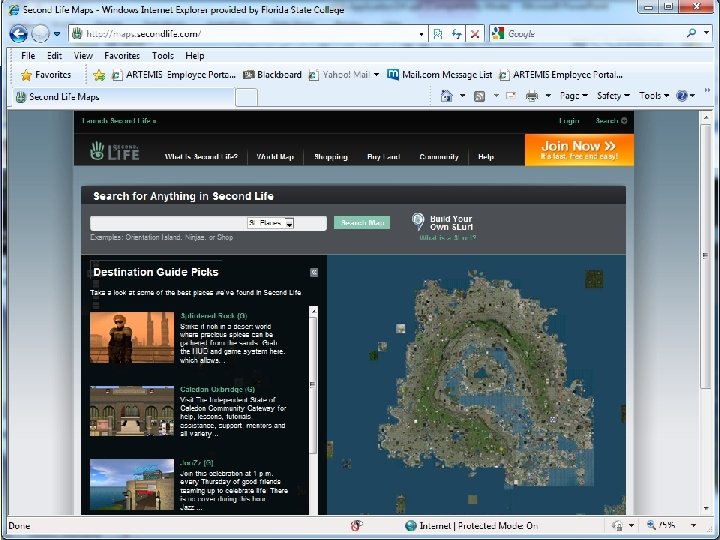The width and height of the screenshot is (720, 540).
Task: Open second ARTEMIS Employee Portal bookmark
Action: (561, 74)
